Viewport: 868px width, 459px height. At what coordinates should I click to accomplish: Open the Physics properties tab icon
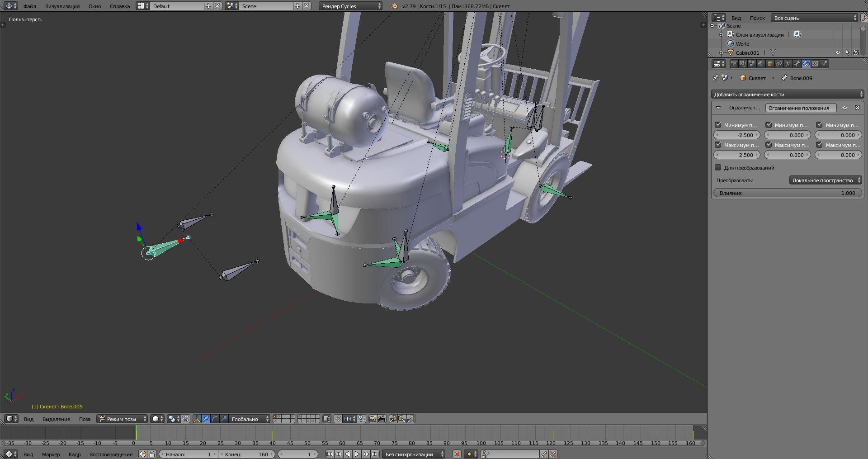click(x=825, y=64)
